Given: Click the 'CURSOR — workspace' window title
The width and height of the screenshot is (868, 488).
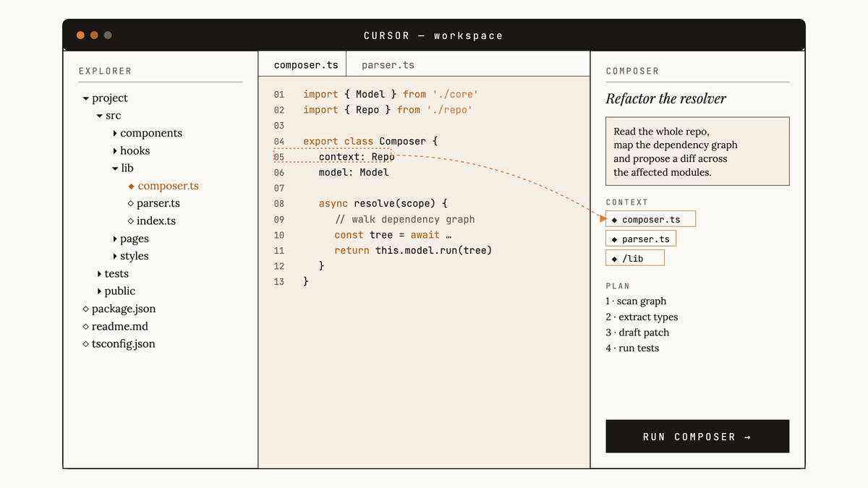Looking at the screenshot, I should 433,35.
